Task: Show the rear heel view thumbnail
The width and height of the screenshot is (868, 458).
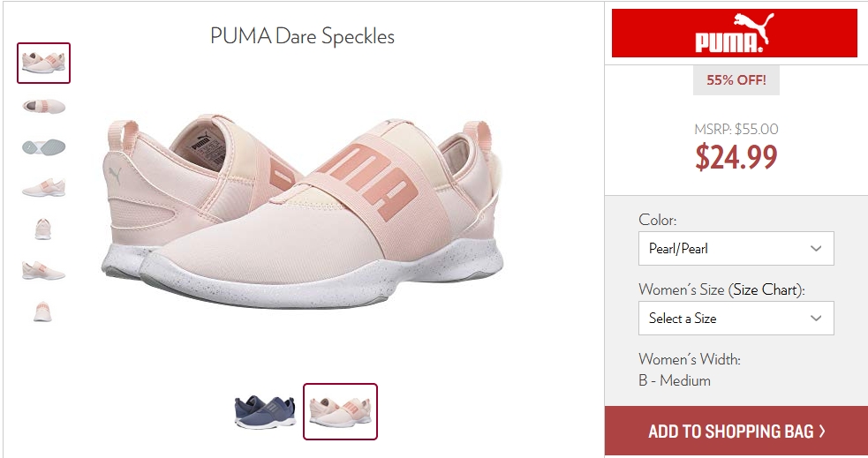Action: point(43,312)
